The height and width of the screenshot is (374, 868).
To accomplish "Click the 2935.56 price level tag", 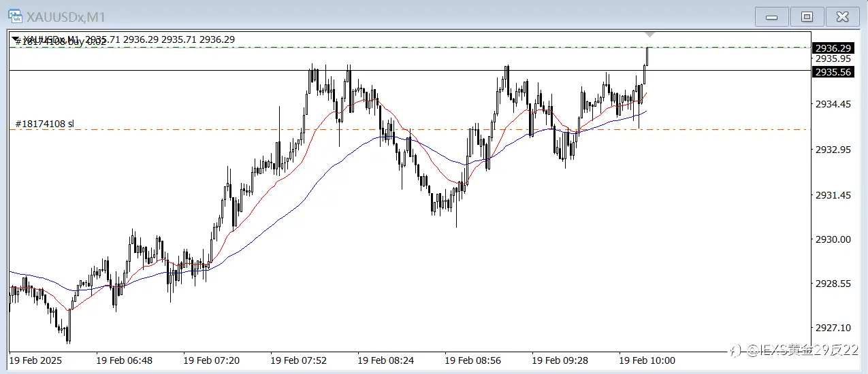I will [x=833, y=71].
